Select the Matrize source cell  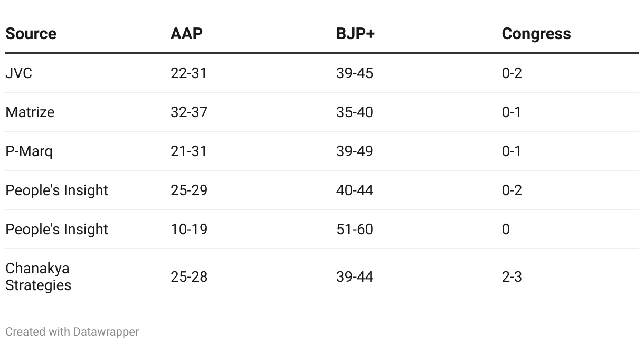[30, 112]
